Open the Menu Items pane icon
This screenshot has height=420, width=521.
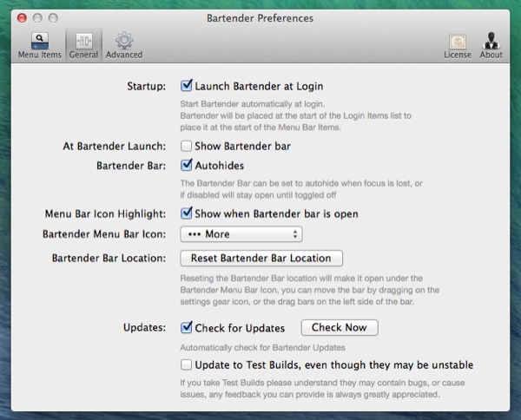click(x=40, y=41)
